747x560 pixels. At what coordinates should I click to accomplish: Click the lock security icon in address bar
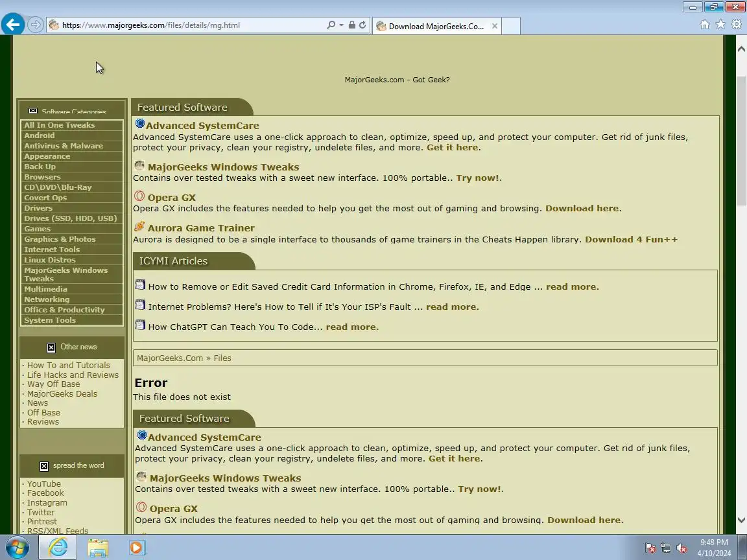coord(351,25)
